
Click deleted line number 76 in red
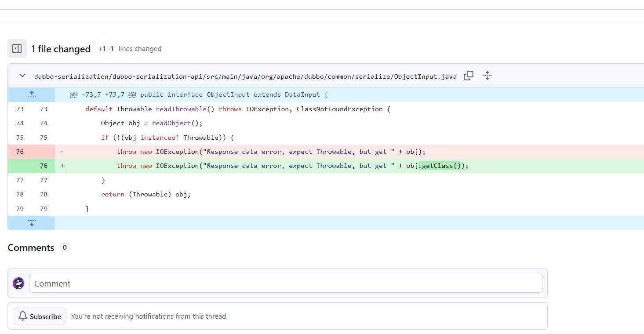coord(20,152)
